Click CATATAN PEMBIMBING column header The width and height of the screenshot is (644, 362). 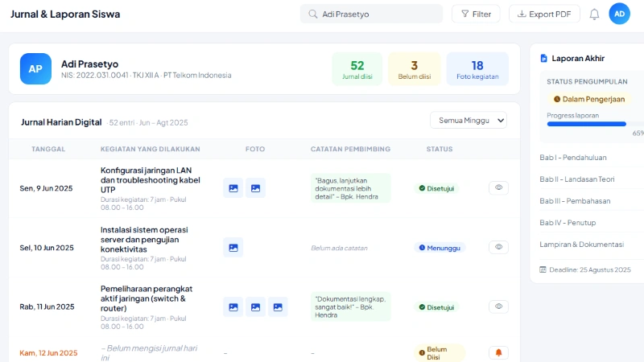[350, 149]
